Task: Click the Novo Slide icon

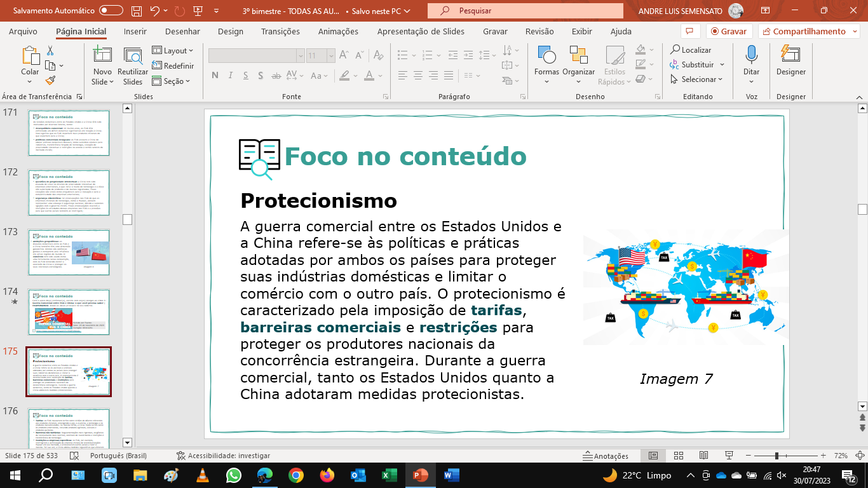Action: pos(102,56)
